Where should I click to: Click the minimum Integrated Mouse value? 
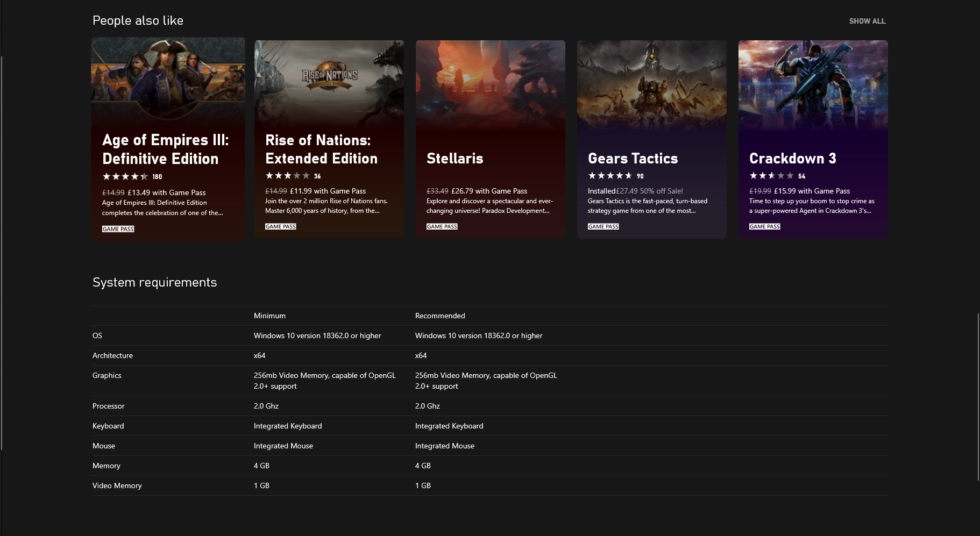(283, 446)
